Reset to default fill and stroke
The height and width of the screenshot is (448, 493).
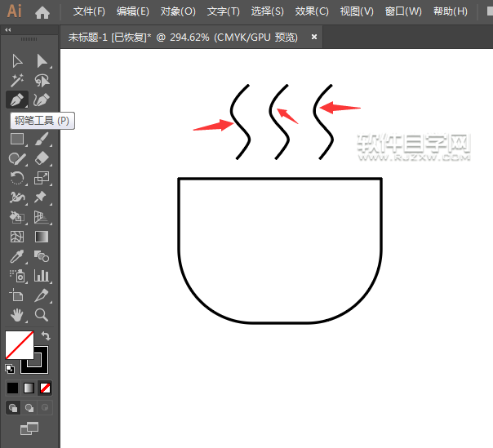[x=10, y=368]
